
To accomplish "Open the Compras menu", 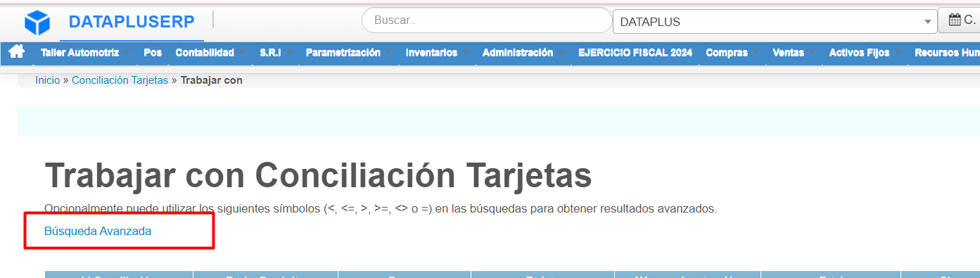I will (x=732, y=53).
